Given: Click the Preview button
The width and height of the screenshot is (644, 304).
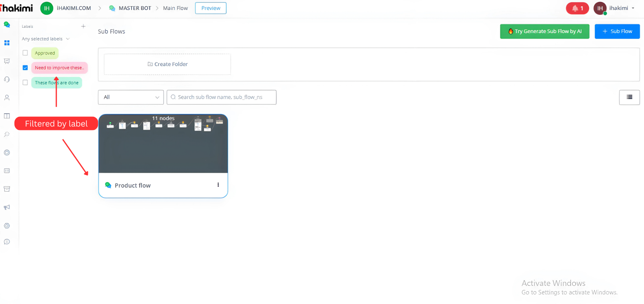Looking at the screenshot, I should click(x=211, y=8).
